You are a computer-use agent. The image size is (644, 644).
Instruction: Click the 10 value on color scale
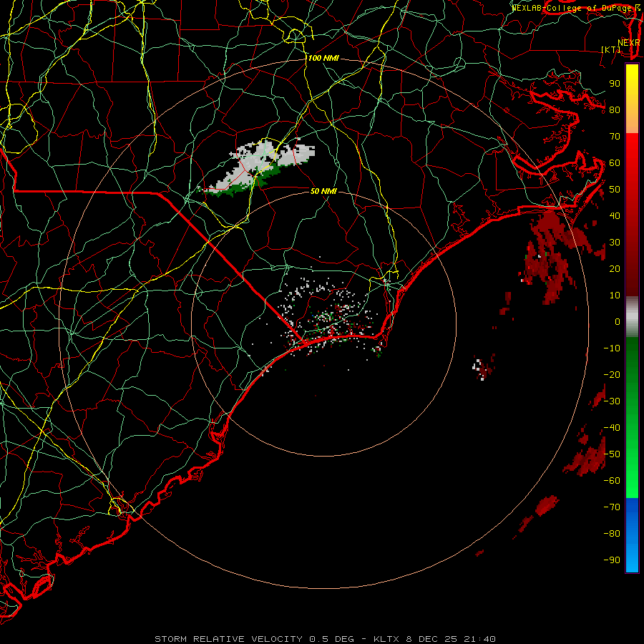point(615,296)
